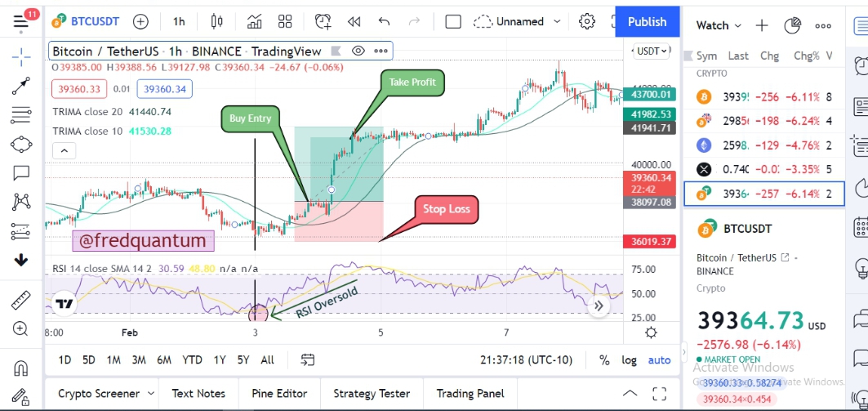
Task: Select the 5Y date range
Action: tap(243, 360)
